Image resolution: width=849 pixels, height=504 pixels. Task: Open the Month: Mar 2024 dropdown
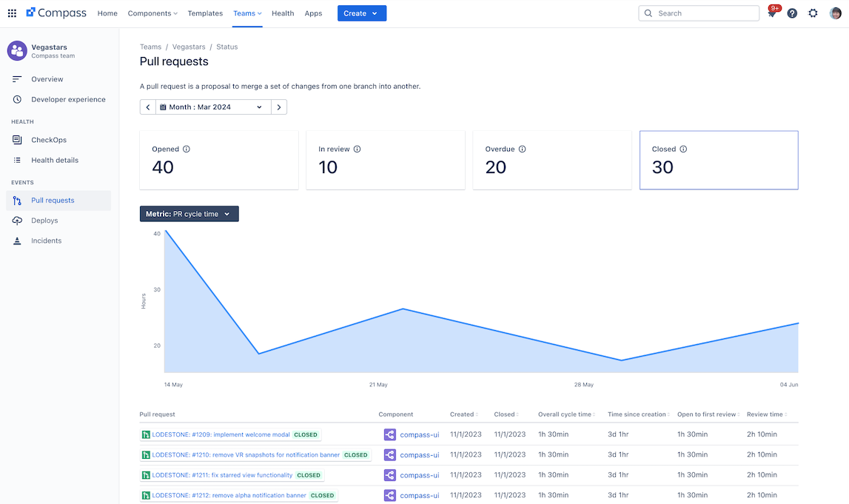(x=213, y=106)
